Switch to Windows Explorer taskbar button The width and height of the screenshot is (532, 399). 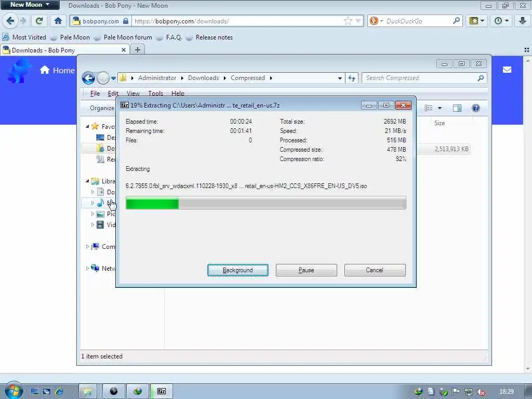point(87,391)
